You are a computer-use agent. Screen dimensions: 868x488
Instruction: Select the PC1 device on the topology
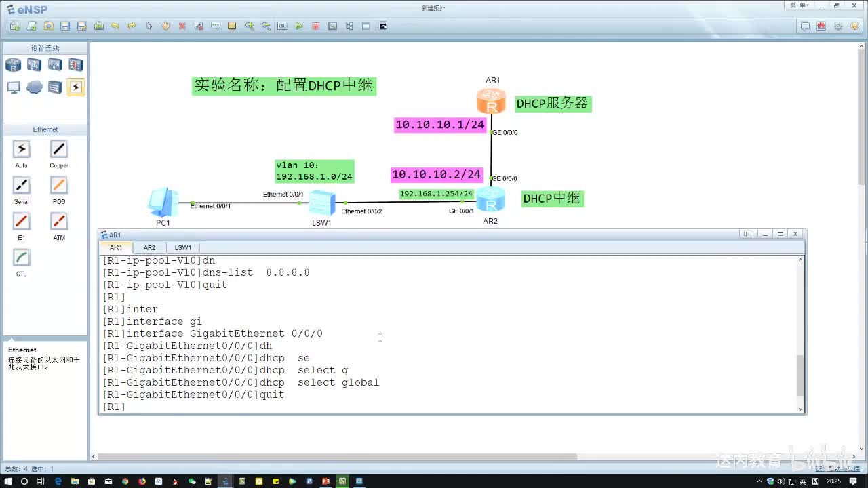163,203
